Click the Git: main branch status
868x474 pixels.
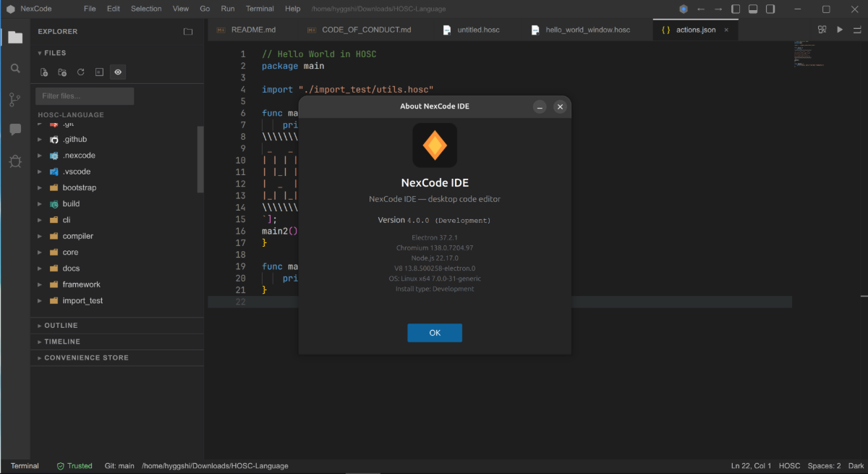119,466
